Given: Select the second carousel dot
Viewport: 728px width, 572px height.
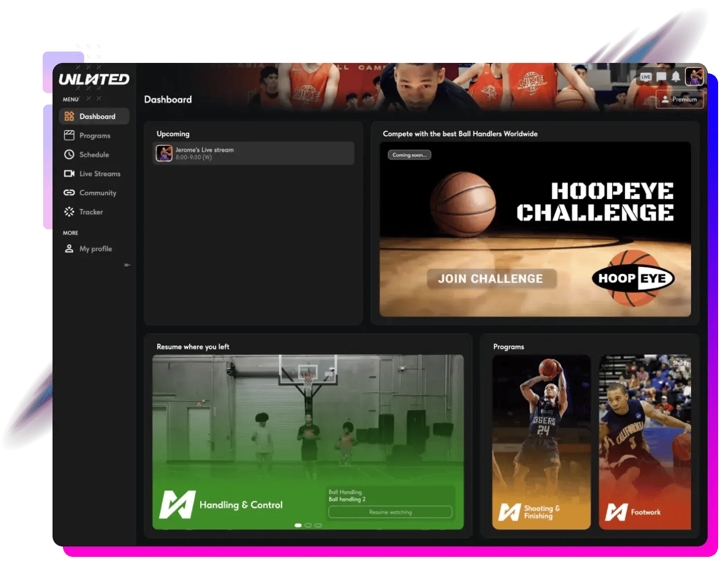Looking at the screenshot, I should pyautogui.click(x=308, y=525).
